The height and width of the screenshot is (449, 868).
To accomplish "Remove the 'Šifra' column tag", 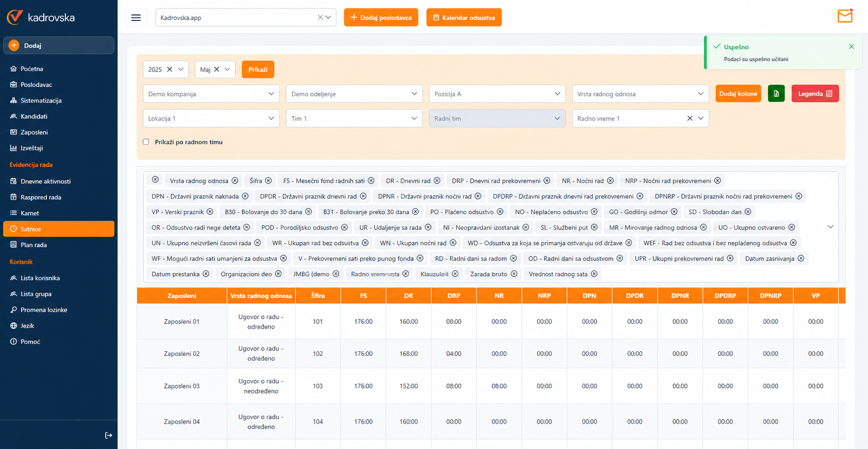I will (x=268, y=181).
